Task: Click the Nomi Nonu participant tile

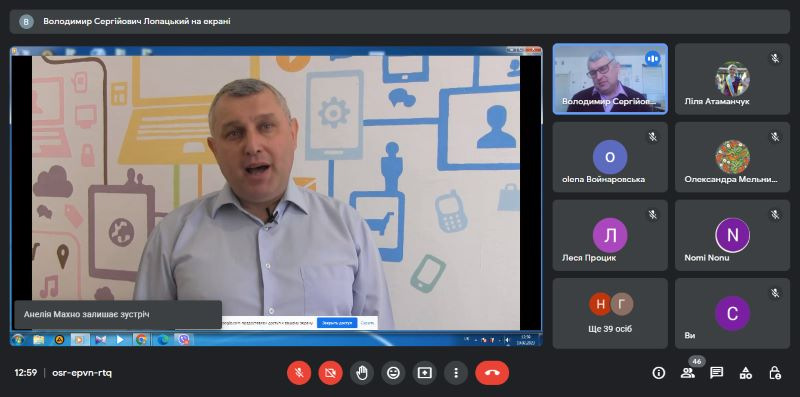Action: coord(732,235)
